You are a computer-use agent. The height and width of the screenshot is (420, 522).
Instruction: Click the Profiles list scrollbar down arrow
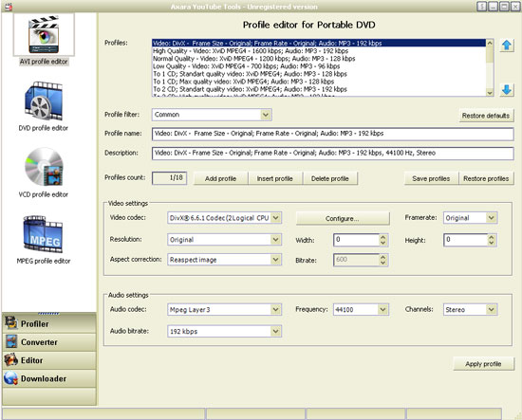tap(490, 93)
